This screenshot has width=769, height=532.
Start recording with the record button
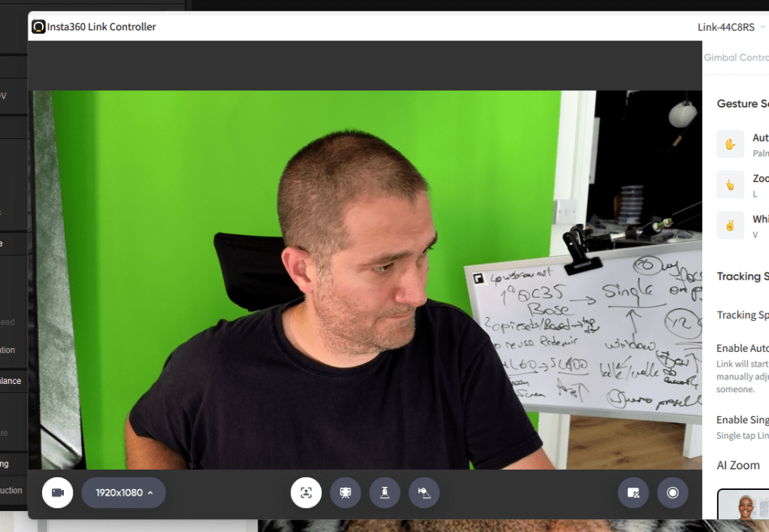(x=672, y=492)
